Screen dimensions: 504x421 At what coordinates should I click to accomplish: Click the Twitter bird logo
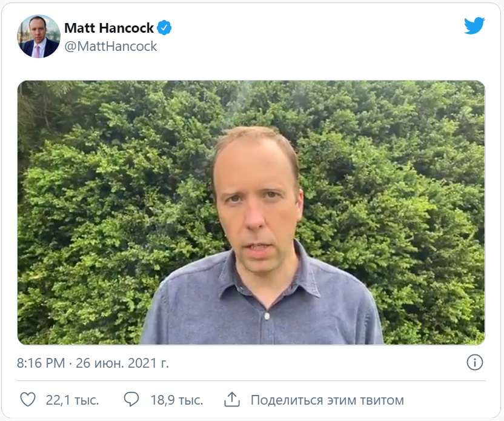click(474, 25)
